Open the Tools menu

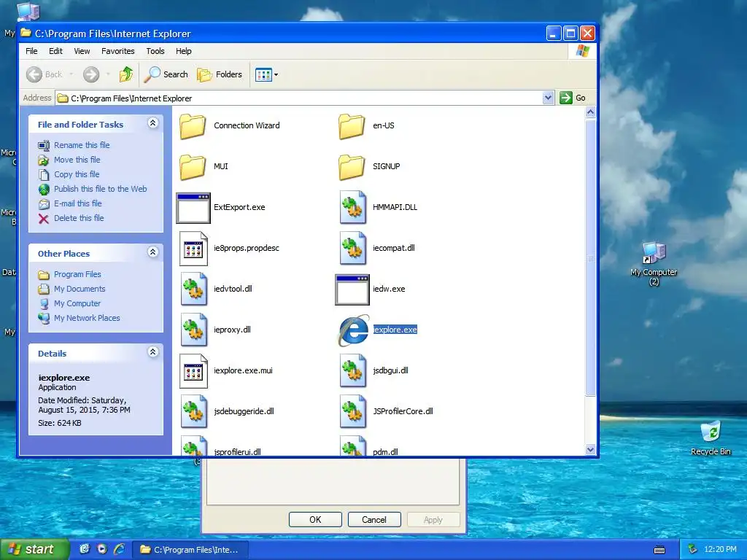tap(155, 51)
